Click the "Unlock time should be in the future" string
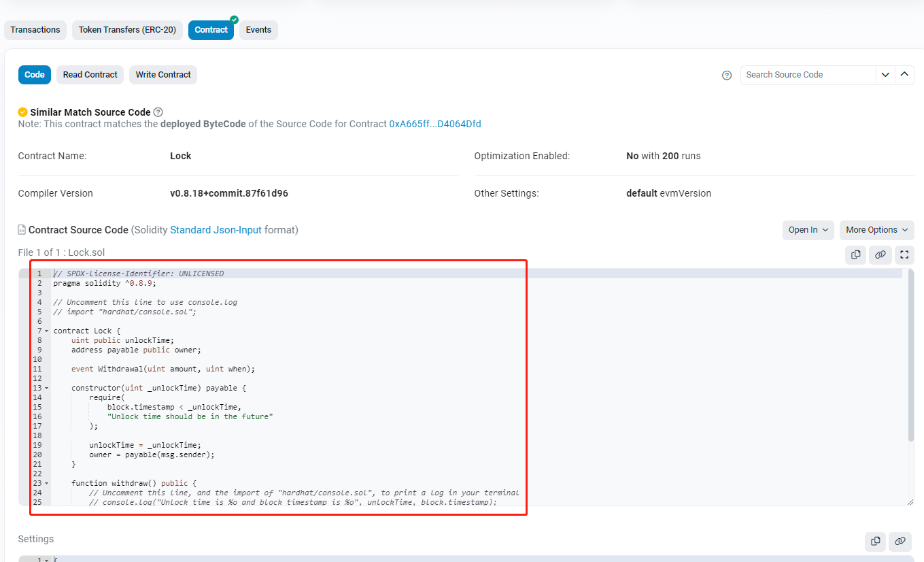924x562 pixels. coord(190,416)
